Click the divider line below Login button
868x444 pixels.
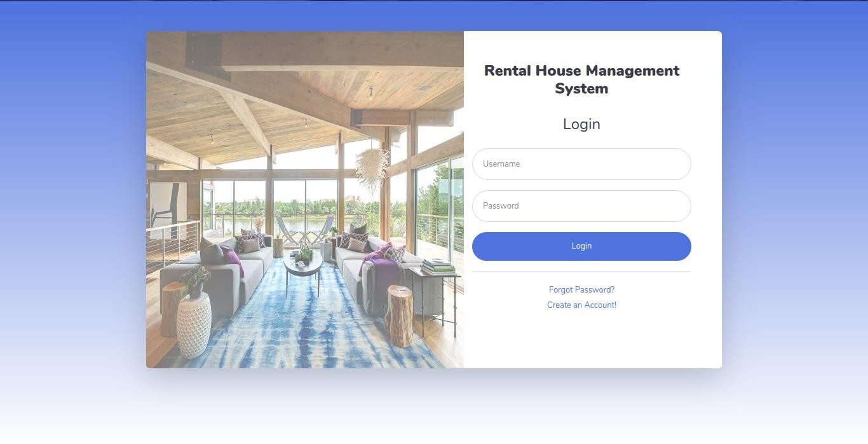pos(581,272)
